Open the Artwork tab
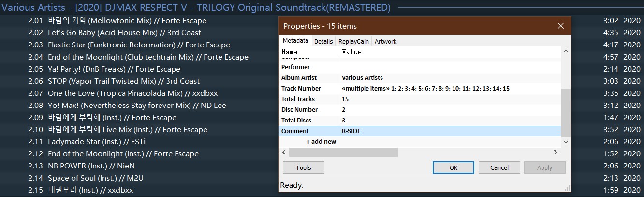Viewport: 644px width, 197px height. 385,42
